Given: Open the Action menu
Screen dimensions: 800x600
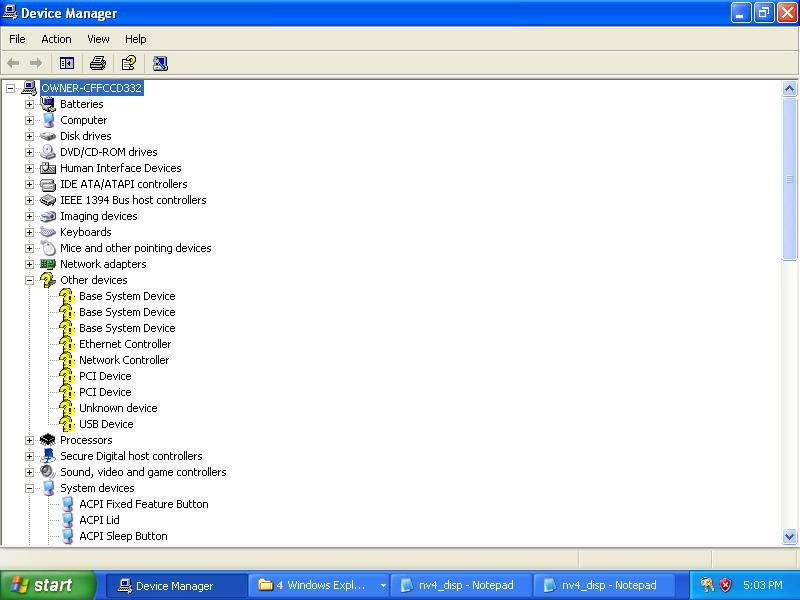Looking at the screenshot, I should pyautogui.click(x=56, y=39).
